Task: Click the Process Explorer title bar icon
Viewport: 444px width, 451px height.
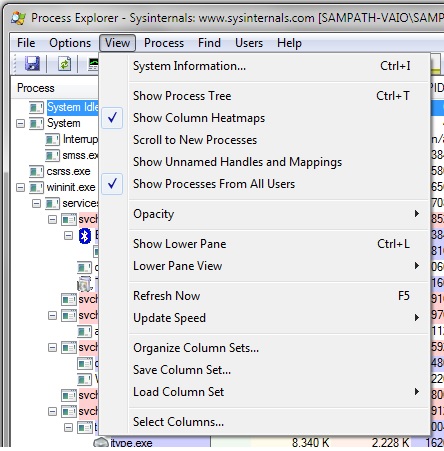Action: 18,18
